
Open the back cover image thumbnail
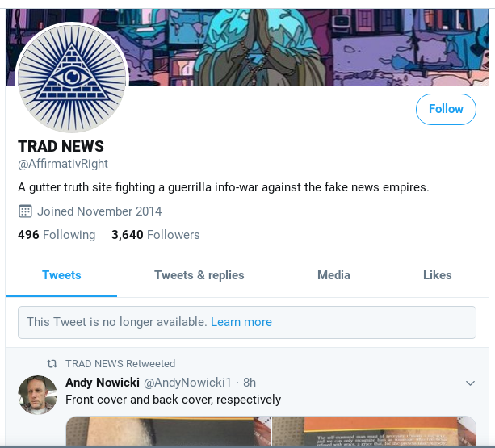pos(374,431)
